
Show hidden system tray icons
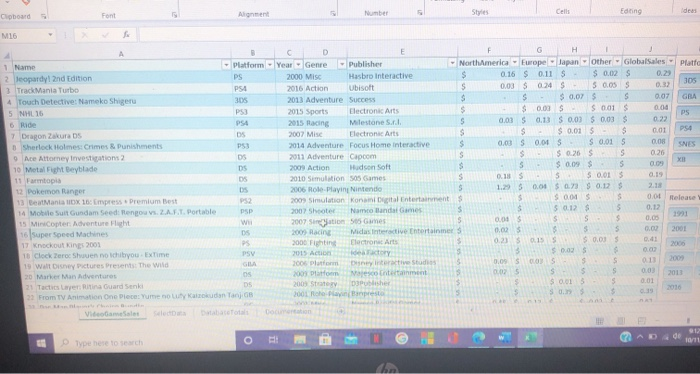click(x=640, y=337)
